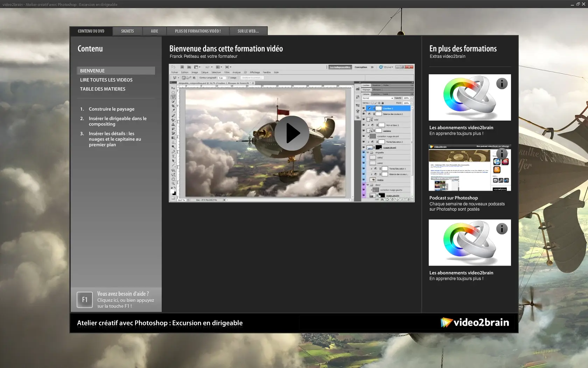Open chapter Construire le paysage

111,109
